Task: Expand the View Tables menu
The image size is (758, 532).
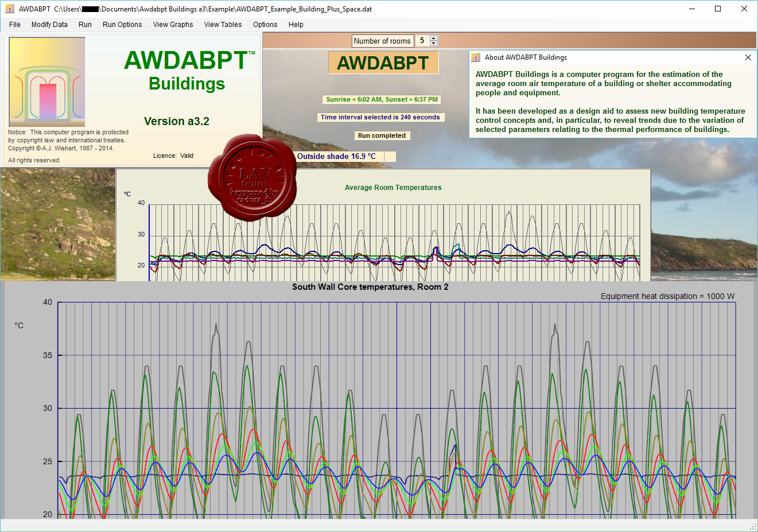Action: 223,25
